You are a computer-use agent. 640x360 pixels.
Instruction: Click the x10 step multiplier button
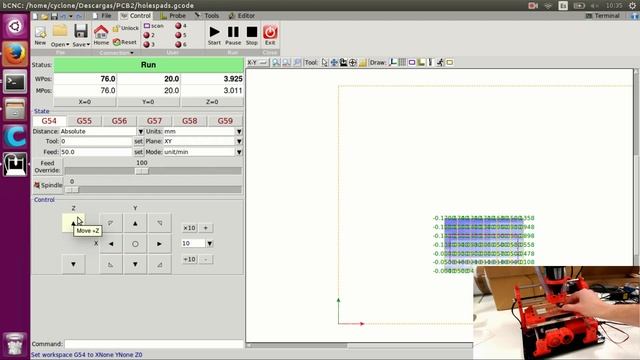(189, 228)
